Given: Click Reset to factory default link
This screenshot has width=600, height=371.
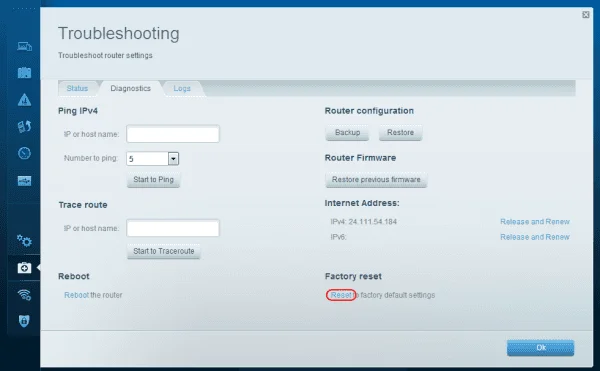Looking at the screenshot, I should pos(341,295).
